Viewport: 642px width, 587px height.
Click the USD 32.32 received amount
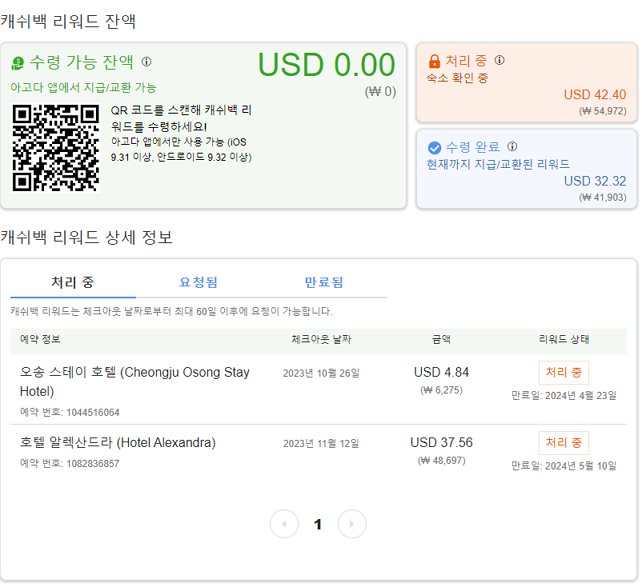pyautogui.click(x=595, y=181)
